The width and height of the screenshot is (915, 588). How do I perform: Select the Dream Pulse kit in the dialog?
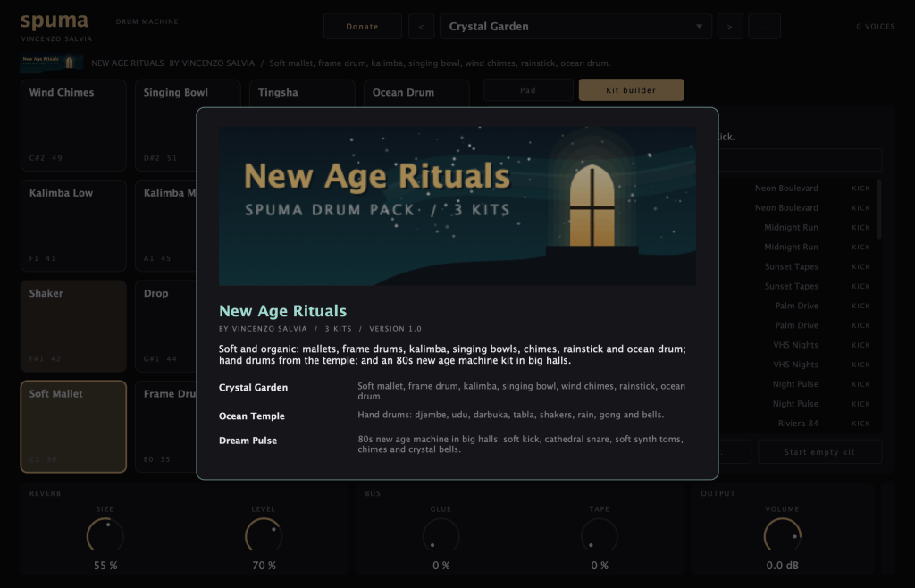click(x=248, y=441)
